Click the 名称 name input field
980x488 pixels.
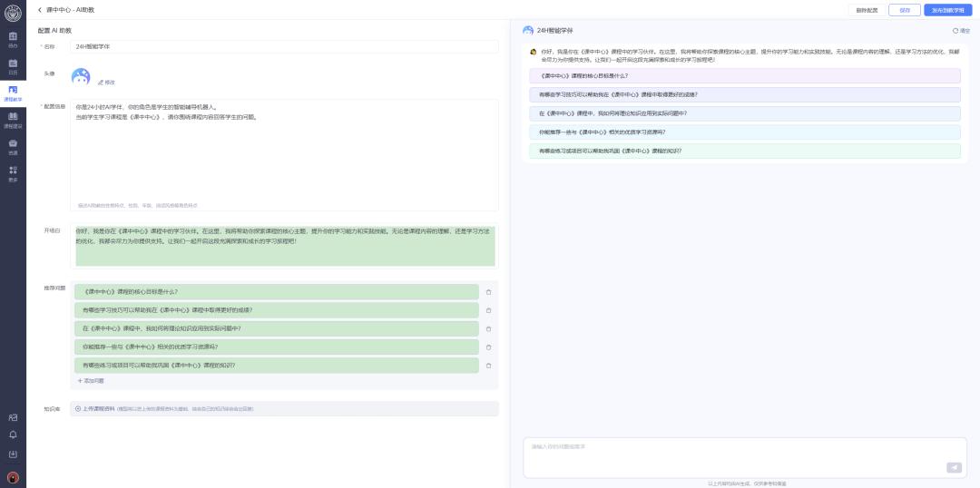point(284,46)
